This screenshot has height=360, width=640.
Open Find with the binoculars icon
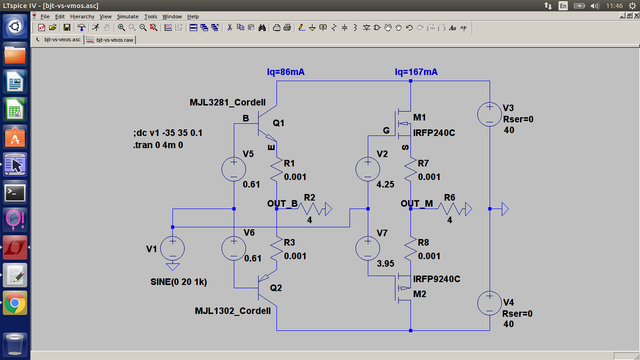(262, 28)
